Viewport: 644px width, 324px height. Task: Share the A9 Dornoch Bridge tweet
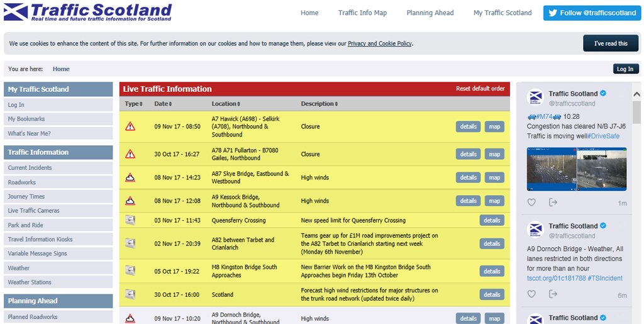coord(553,294)
